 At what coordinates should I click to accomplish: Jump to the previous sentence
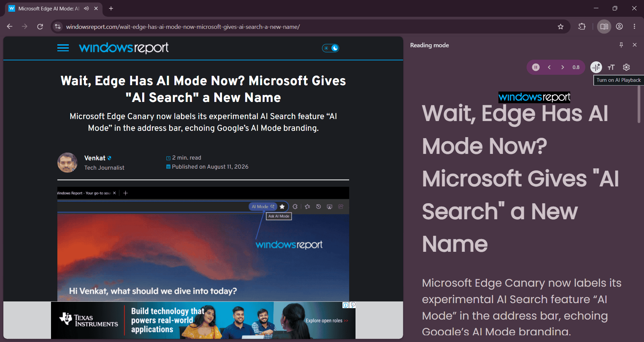(549, 67)
